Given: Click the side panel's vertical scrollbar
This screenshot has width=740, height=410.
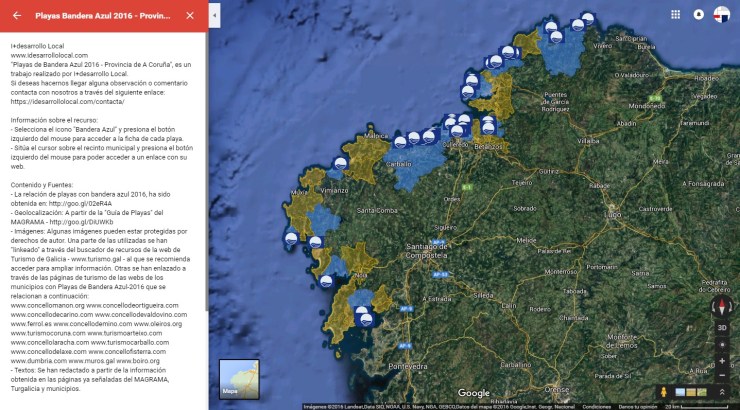Looking at the screenshot, I should [x=207, y=171].
